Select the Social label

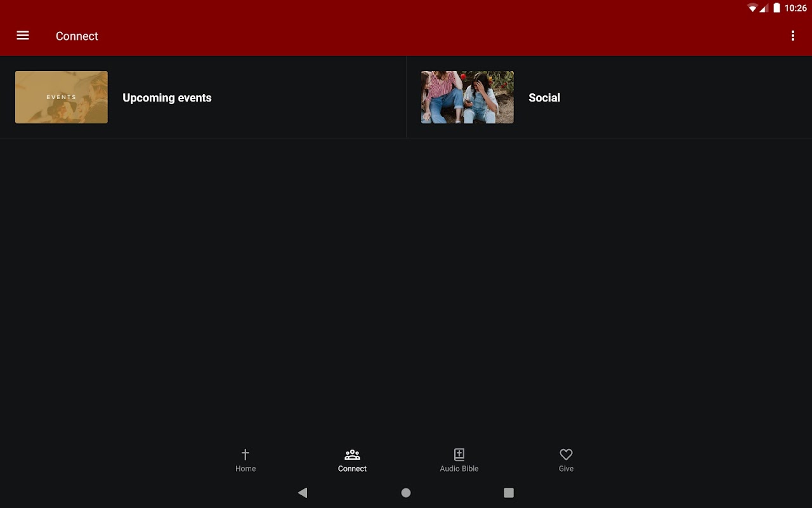544,98
